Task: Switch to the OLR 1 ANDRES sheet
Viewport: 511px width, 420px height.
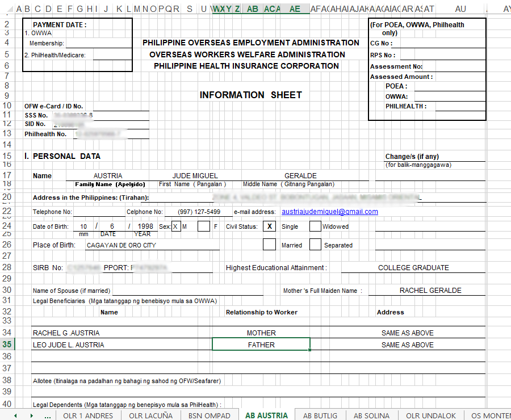Action: [88, 415]
